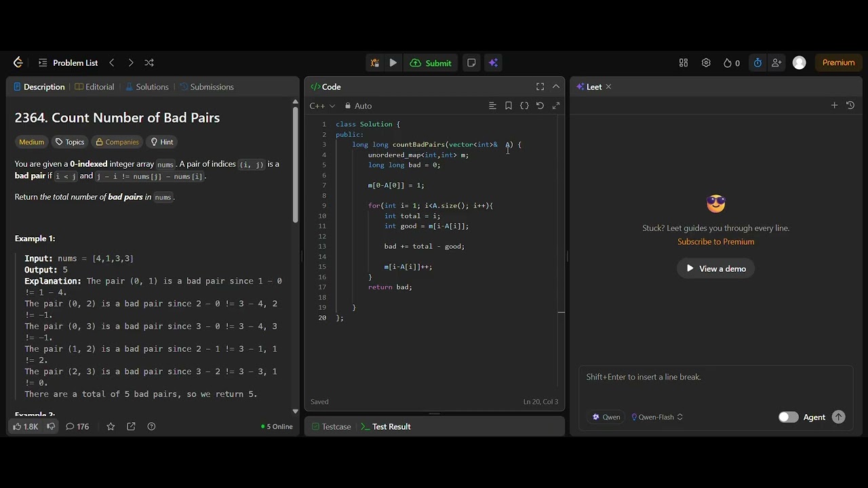The height and width of the screenshot is (488, 868).
Task: Dislike the problem with thumbs down
Action: click(51, 426)
